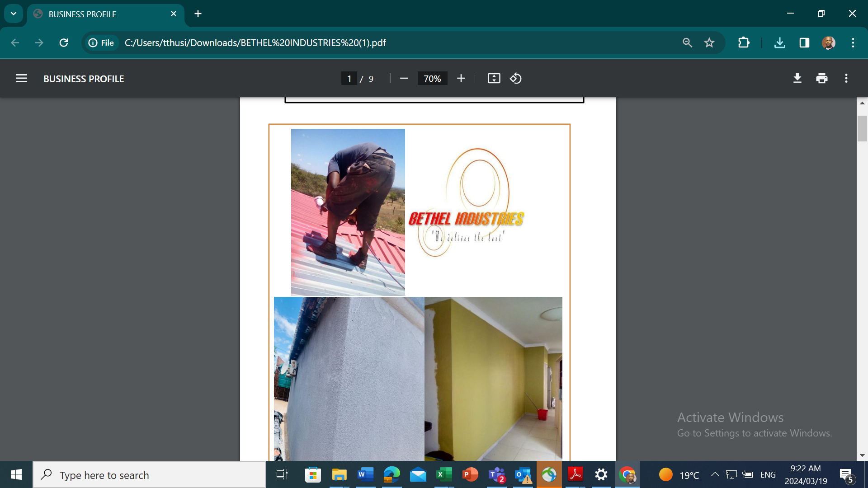
Task: Open PDF viewer more actions menu
Action: 846,79
